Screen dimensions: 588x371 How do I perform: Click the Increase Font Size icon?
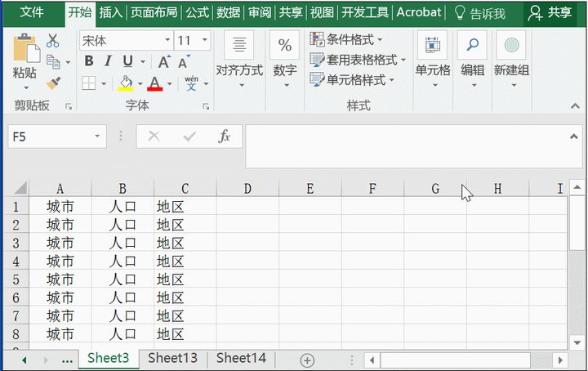coord(164,62)
